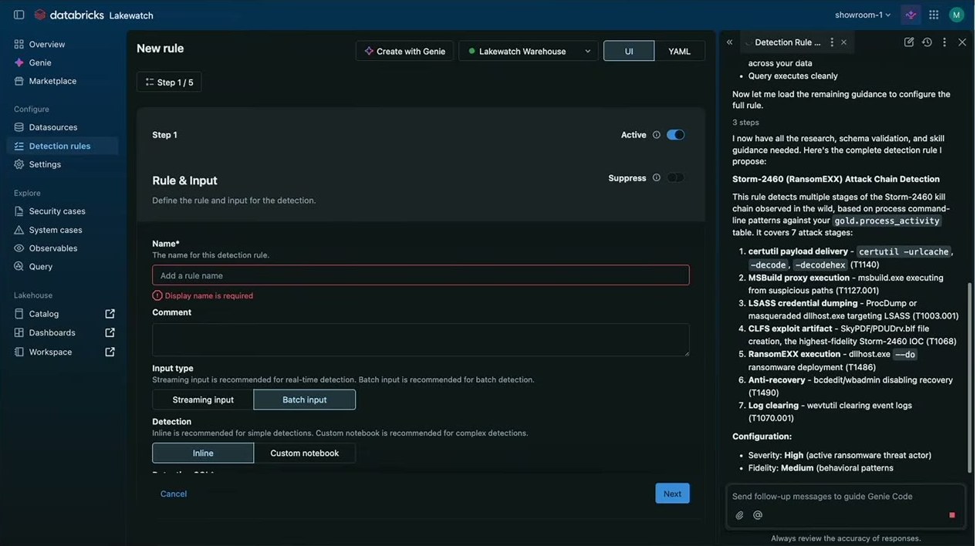
Task: Insert an @ mention reference
Action: [758, 515]
